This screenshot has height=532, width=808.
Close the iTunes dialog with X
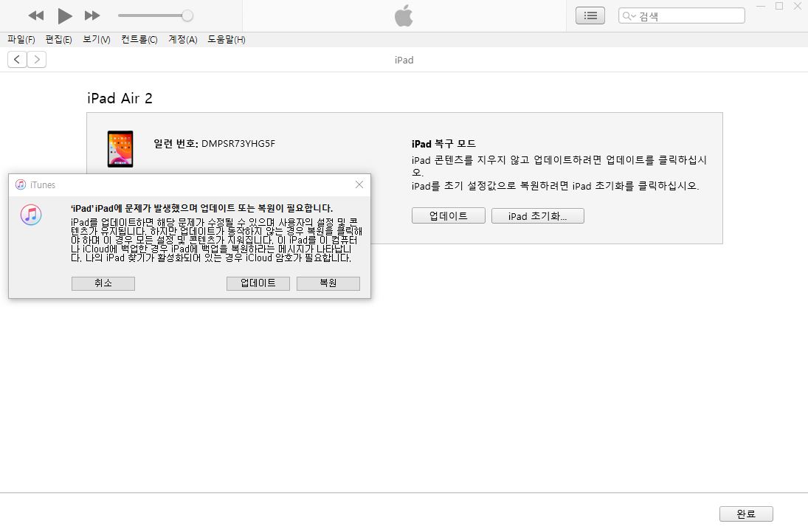359,184
